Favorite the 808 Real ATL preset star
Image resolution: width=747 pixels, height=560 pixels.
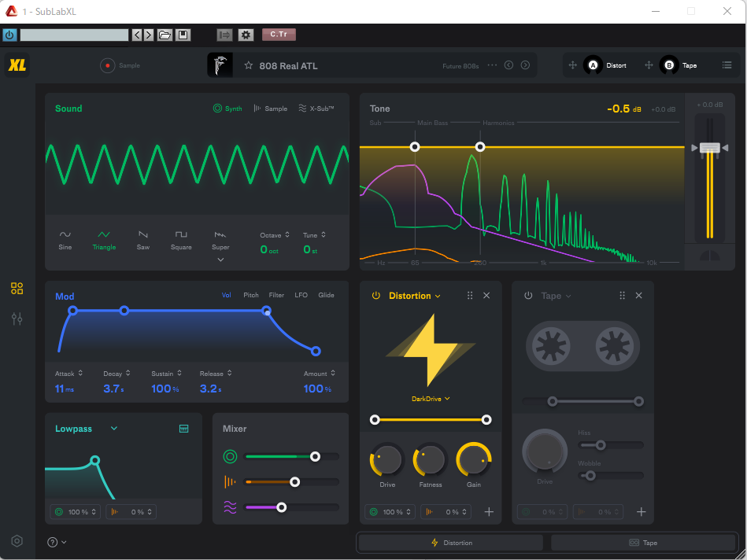point(248,66)
